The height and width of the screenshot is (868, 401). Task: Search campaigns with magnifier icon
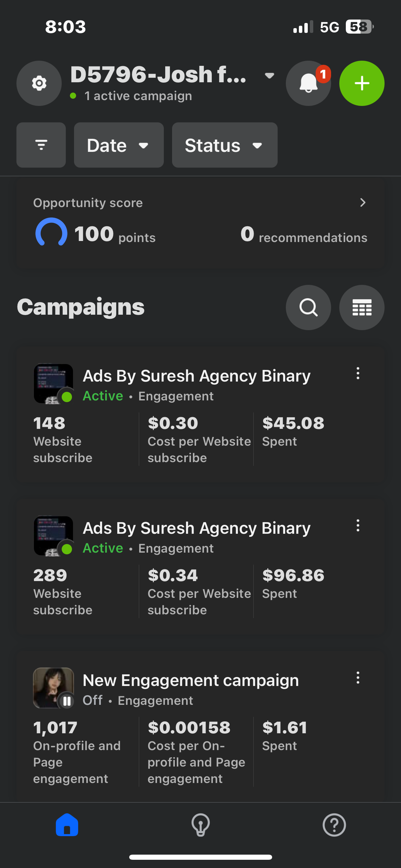pos(308,308)
